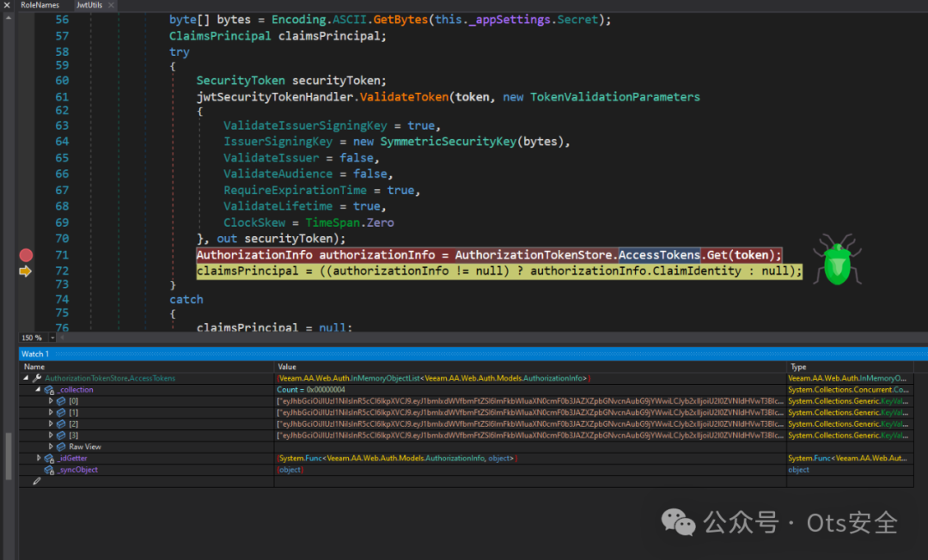
Task: Click RequireExpirationTime on line 67
Action: click(x=295, y=191)
